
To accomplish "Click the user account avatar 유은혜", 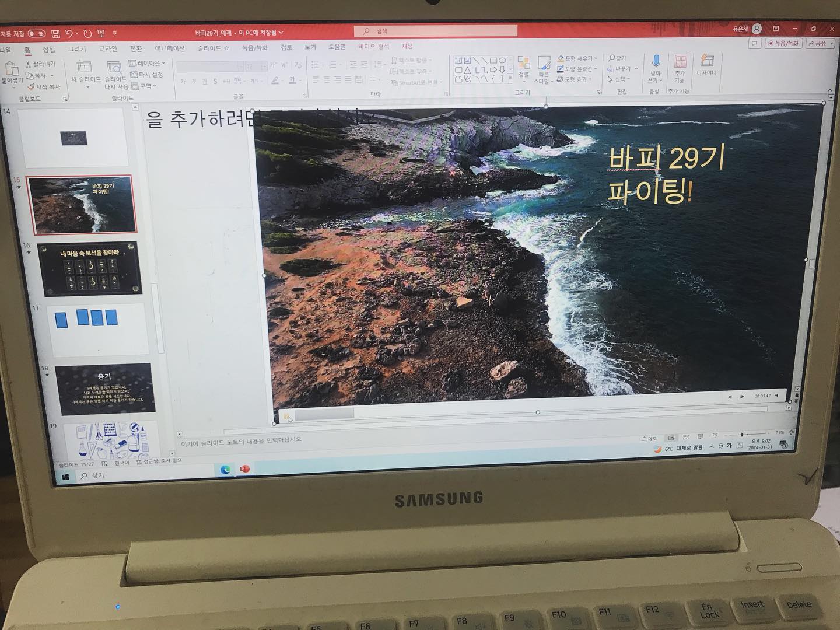I will (757, 29).
